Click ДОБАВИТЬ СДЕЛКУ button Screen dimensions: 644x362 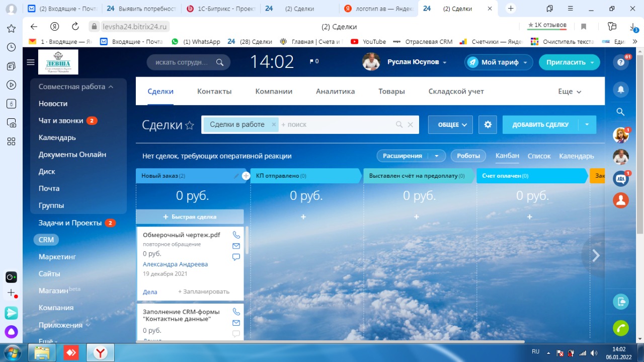[x=540, y=124]
